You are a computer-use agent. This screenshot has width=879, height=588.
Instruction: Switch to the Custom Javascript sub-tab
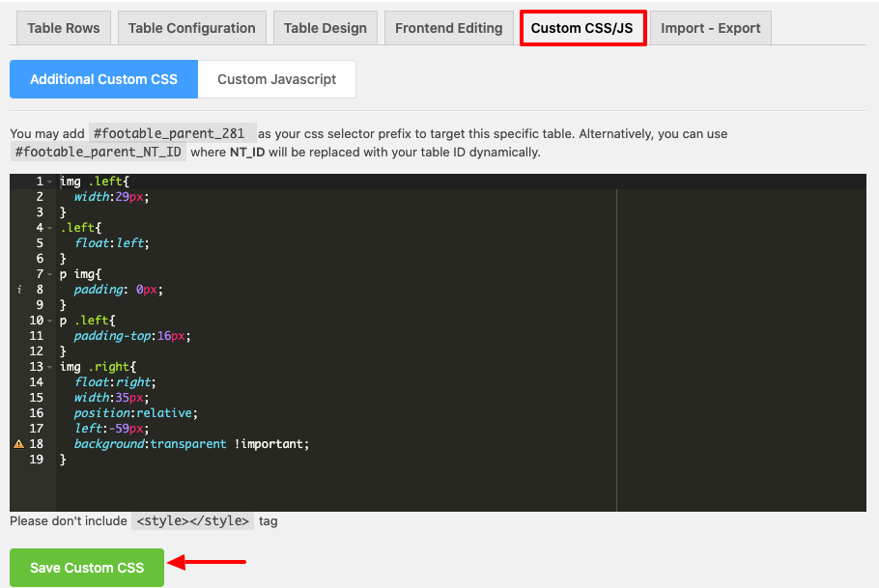pyautogui.click(x=277, y=79)
